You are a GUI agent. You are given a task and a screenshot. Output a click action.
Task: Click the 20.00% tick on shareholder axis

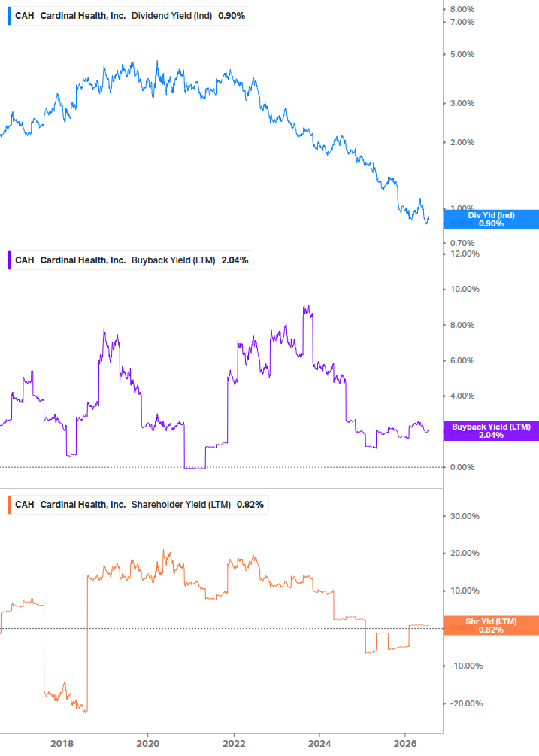click(465, 553)
